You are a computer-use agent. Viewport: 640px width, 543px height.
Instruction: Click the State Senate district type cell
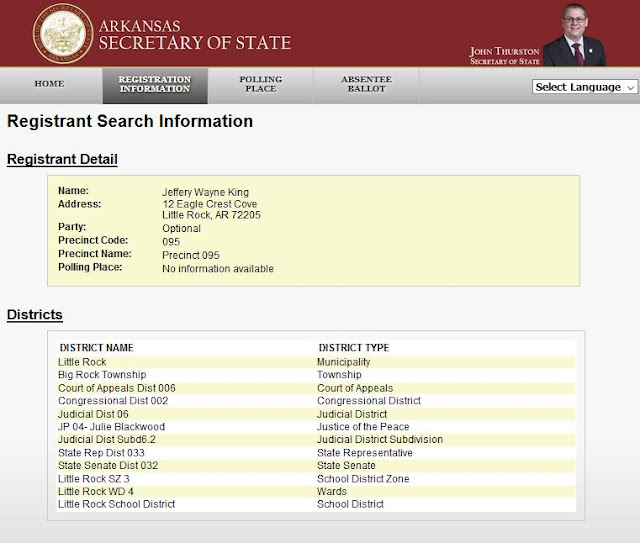click(x=346, y=465)
